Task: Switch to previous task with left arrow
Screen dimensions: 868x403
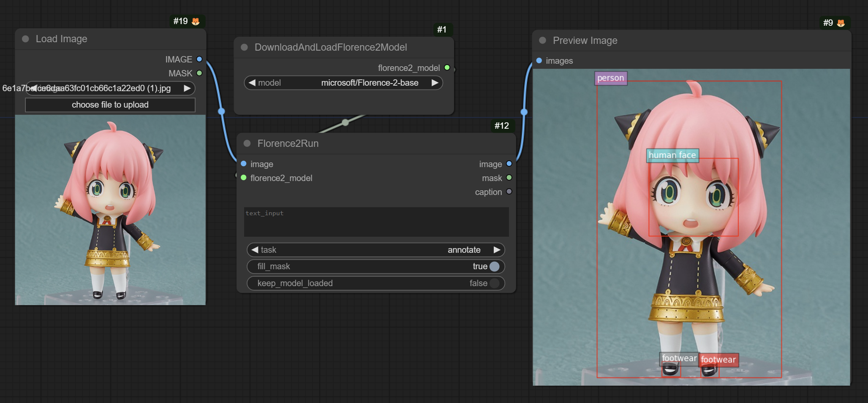Action: pos(255,250)
